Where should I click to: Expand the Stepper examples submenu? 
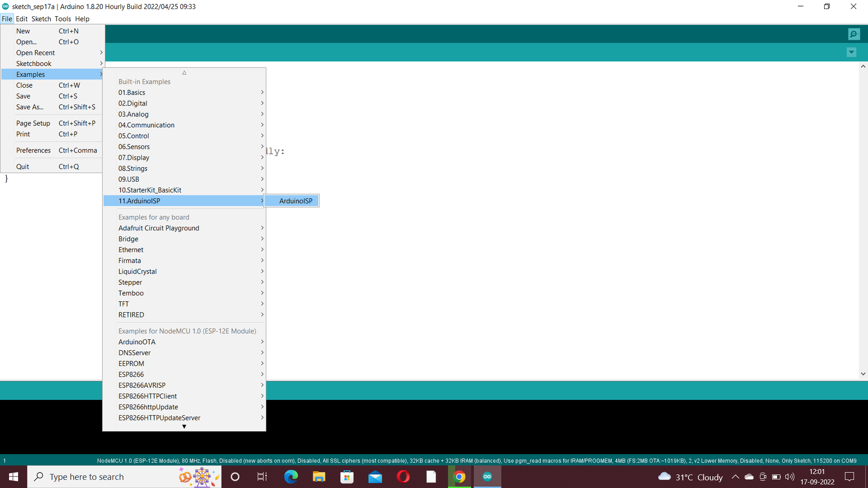coord(184,283)
